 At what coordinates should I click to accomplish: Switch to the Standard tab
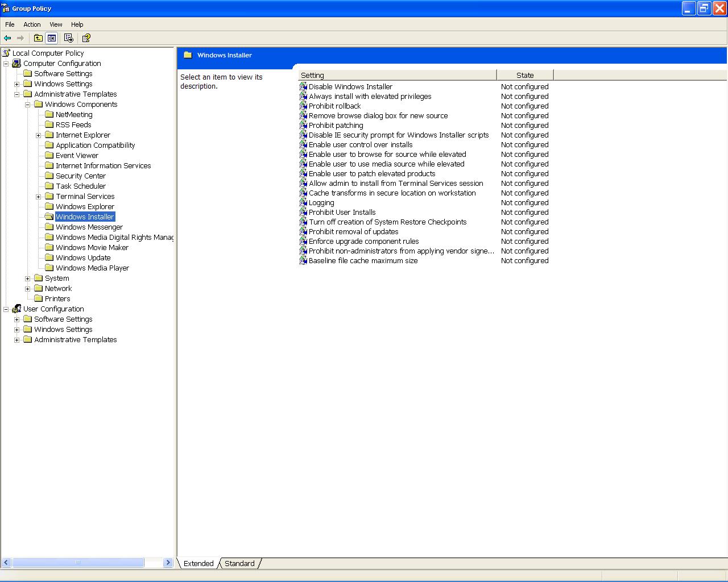[239, 563]
